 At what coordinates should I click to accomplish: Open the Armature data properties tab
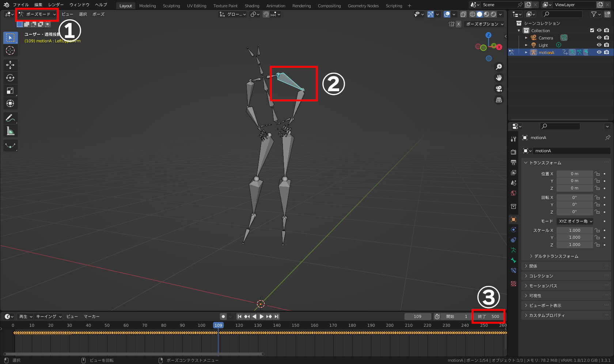click(513, 250)
